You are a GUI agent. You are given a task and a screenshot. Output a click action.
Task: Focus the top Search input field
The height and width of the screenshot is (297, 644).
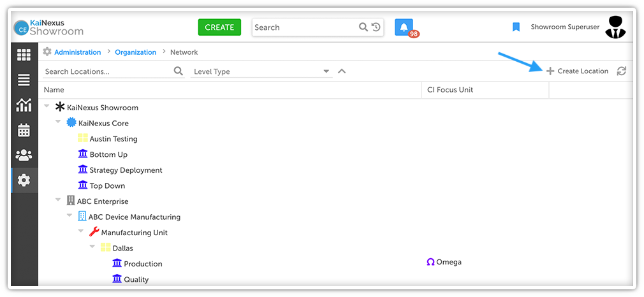pyautogui.click(x=305, y=27)
